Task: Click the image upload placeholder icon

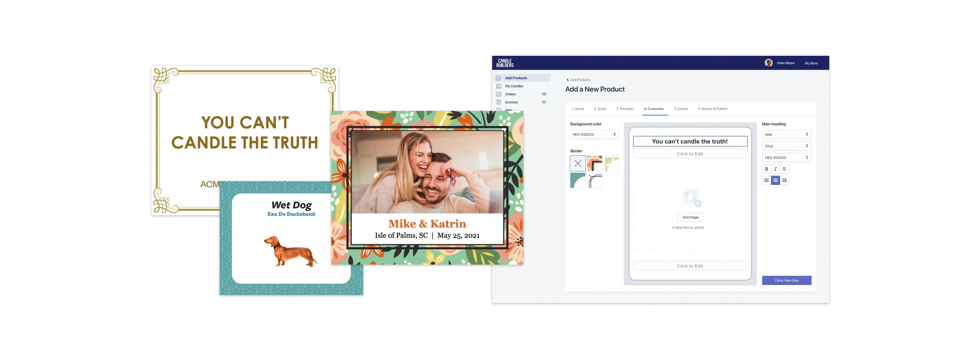Action: tap(690, 198)
